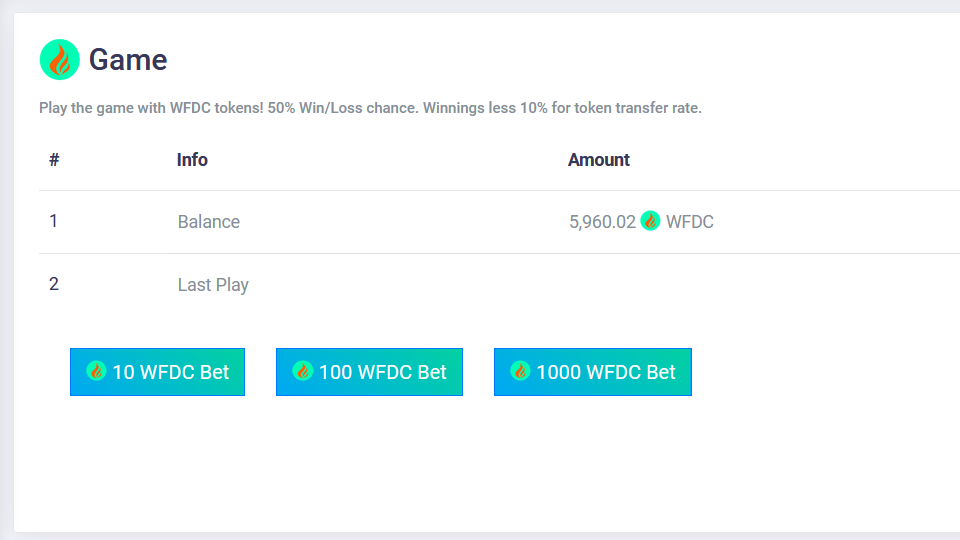The image size is (960, 540).
Task: Select the Last Play row label
Action: coord(213,285)
